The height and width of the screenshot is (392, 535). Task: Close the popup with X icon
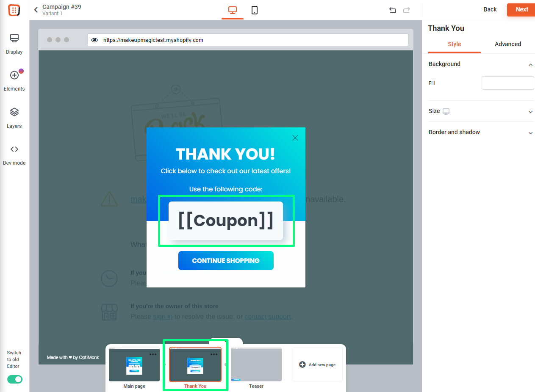click(x=295, y=138)
